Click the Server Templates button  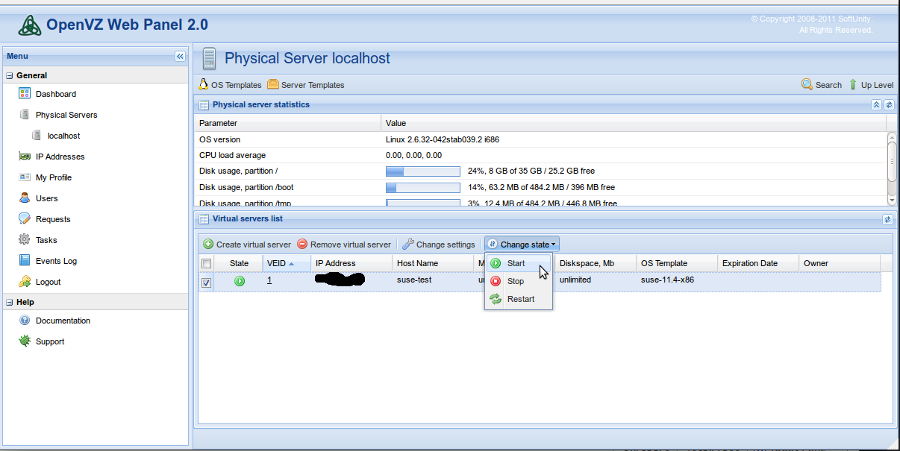click(x=305, y=84)
